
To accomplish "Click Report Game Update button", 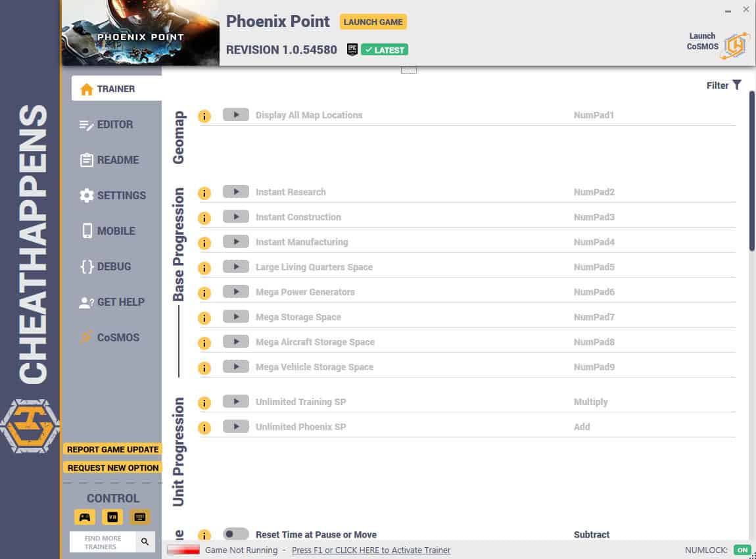I will coord(113,450).
